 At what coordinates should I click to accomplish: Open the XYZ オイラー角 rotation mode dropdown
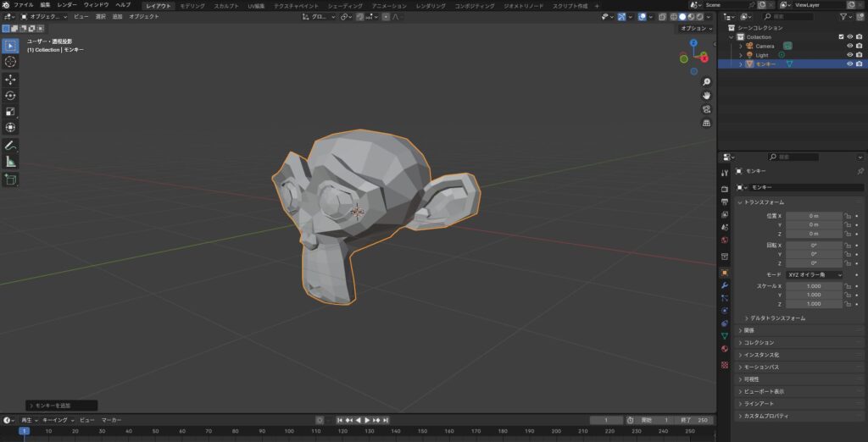(814, 275)
